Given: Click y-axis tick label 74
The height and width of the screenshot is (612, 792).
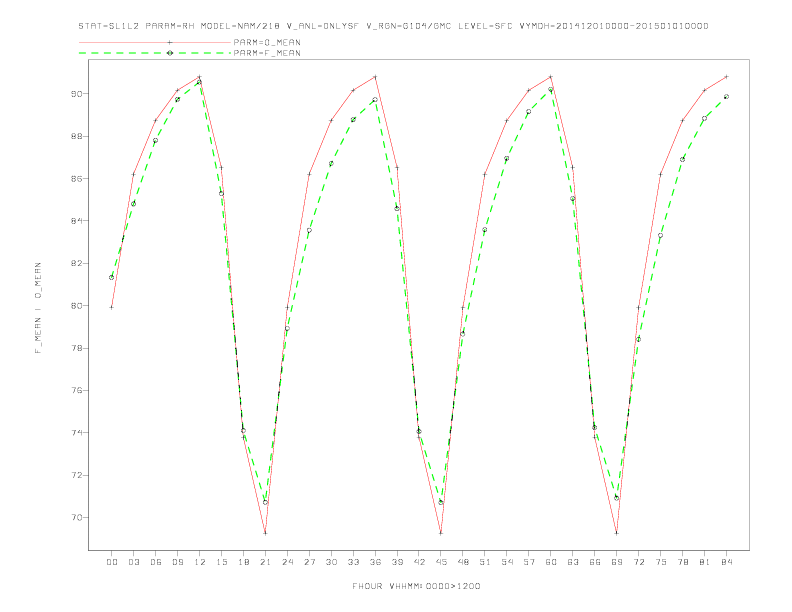Looking at the screenshot, I should click(77, 433).
